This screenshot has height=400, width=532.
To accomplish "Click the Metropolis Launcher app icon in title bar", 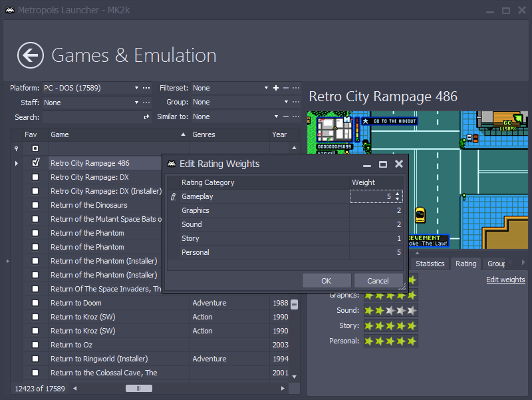I will click(10, 10).
